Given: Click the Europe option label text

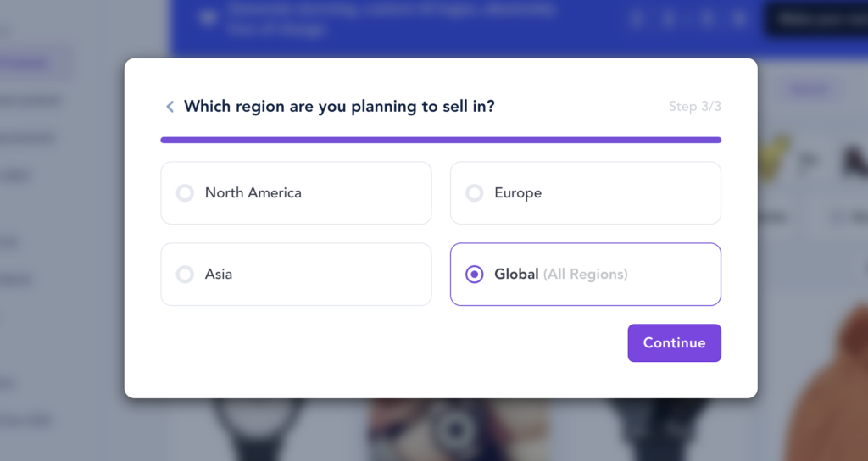Looking at the screenshot, I should (x=518, y=193).
